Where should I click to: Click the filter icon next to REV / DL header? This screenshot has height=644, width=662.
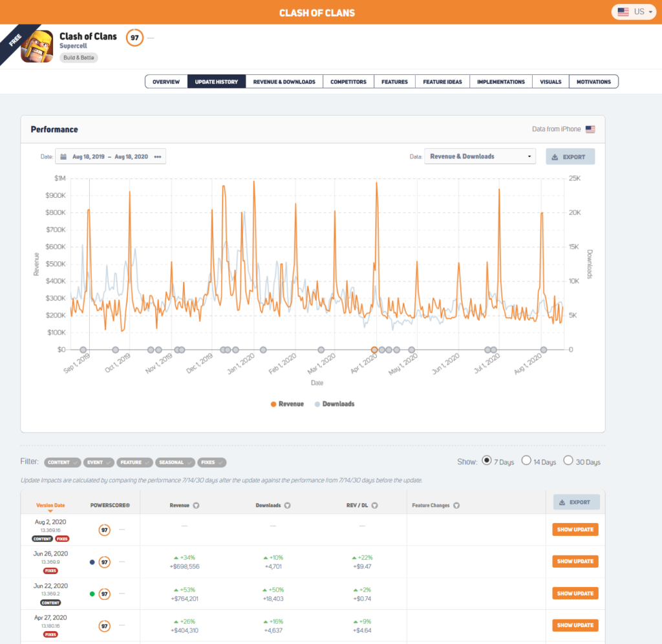click(374, 506)
